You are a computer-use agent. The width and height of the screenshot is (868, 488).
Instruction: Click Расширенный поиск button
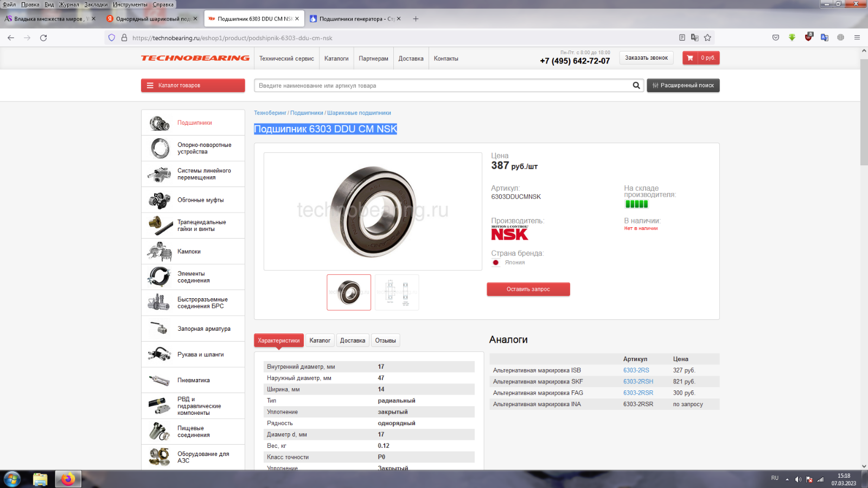click(x=683, y=85)
